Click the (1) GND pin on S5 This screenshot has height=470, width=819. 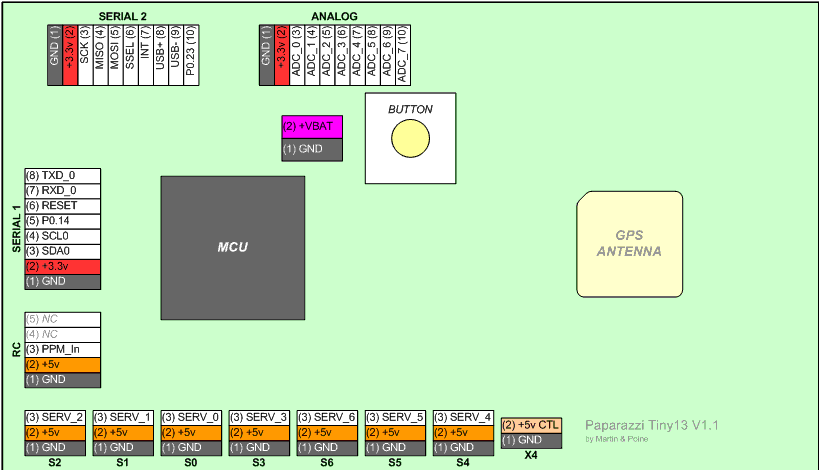point(395,448)
